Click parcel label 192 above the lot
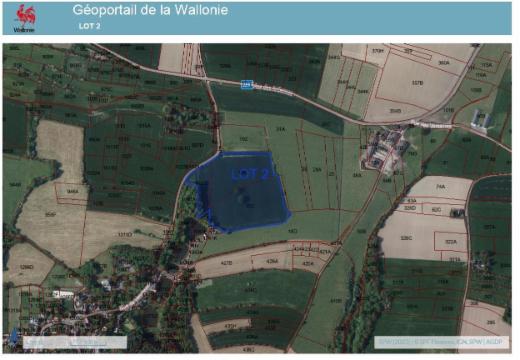 coord(244,139)
